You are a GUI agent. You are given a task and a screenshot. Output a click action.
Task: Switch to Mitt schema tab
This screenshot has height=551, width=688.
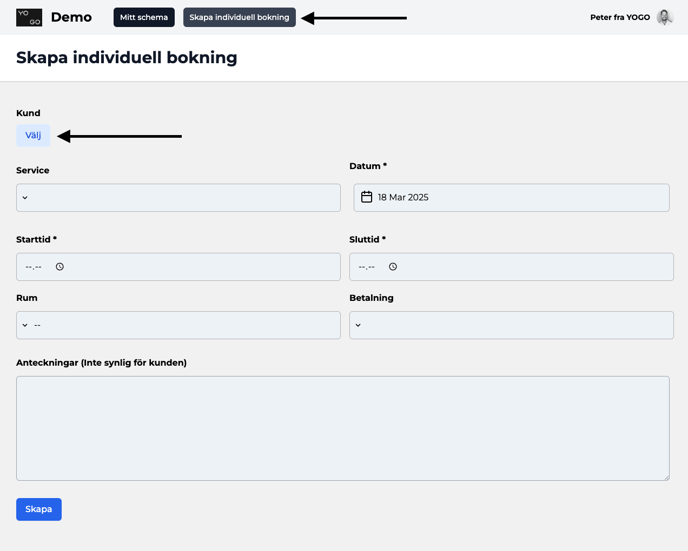pos(144,17)
